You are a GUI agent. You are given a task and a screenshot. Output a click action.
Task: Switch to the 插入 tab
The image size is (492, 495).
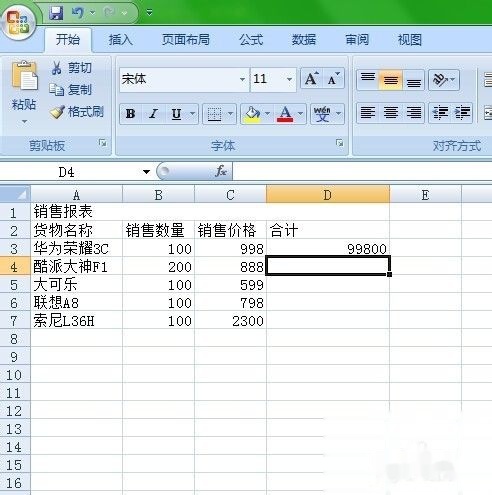120,40
